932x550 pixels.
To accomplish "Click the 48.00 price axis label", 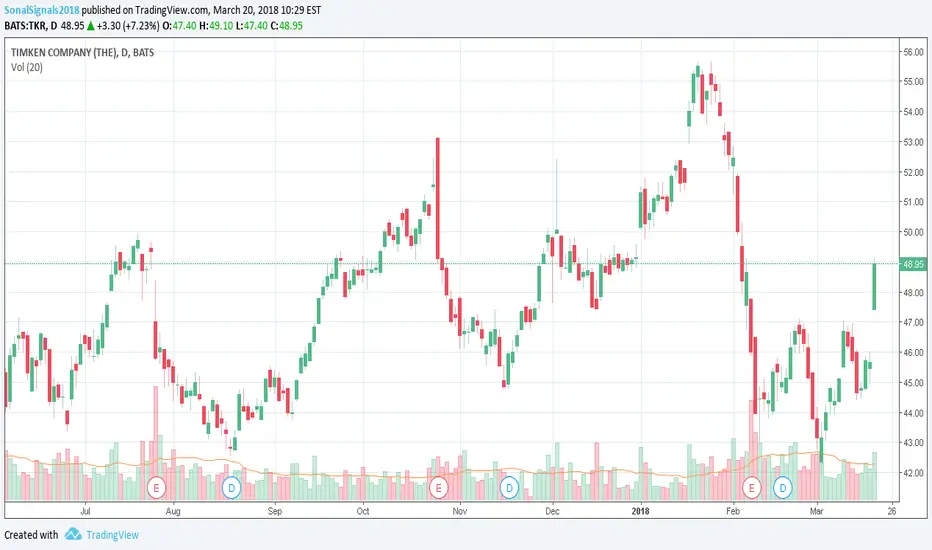I will click(914, 293).
